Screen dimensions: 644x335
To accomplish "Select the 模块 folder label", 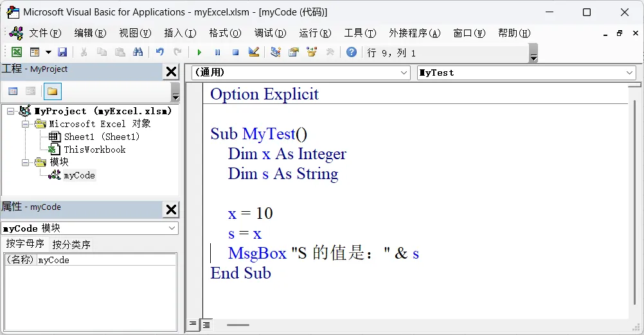I will (x=59, y=162).
